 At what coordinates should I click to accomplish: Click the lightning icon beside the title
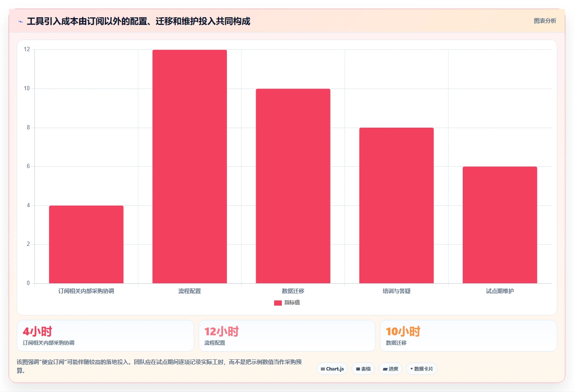pos(20,21)
